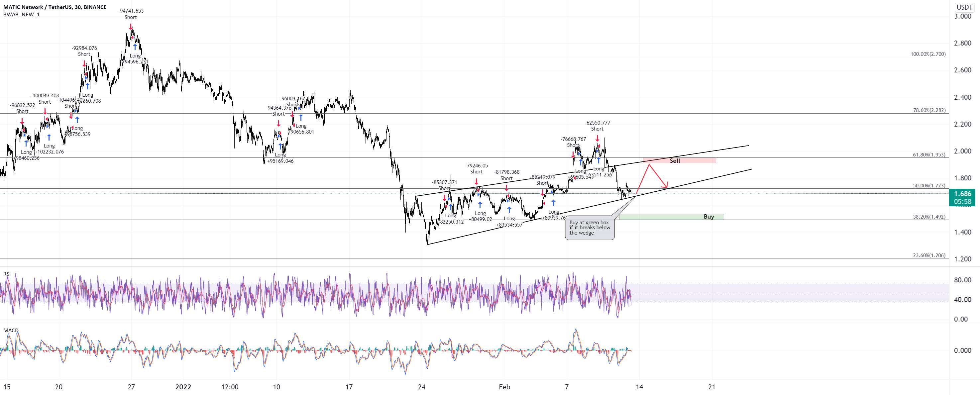Click the -79246.05 Short trade label
Viewport: 980px width, 395px height.
(x=476, y=169)
